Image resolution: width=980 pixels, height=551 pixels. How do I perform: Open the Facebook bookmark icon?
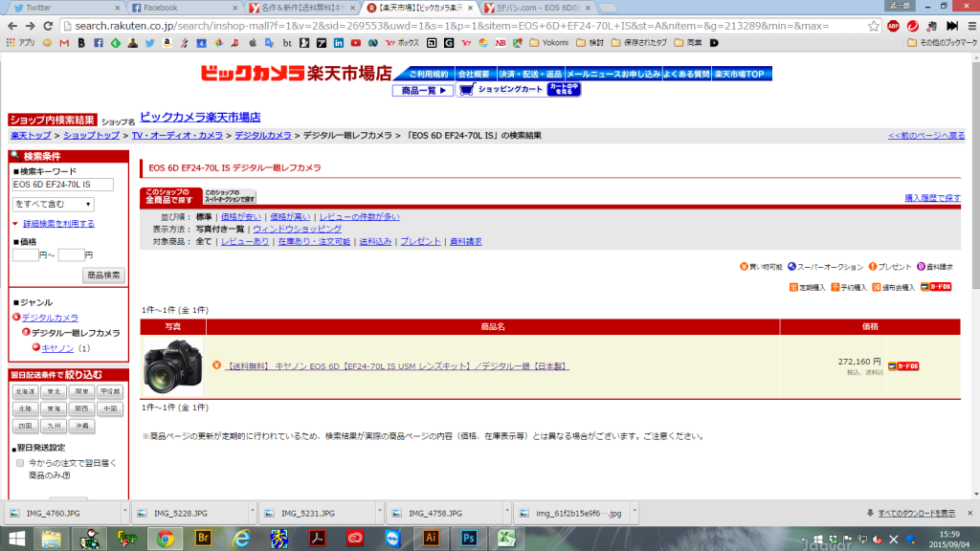tap(99, 43)
